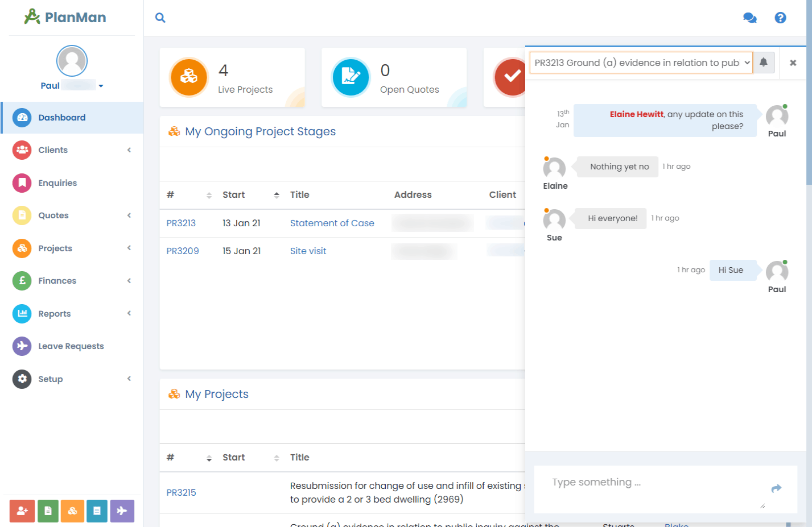Click the Elaine Hewitt mention in chat
812x527 pixels.
tap(636, 114)
